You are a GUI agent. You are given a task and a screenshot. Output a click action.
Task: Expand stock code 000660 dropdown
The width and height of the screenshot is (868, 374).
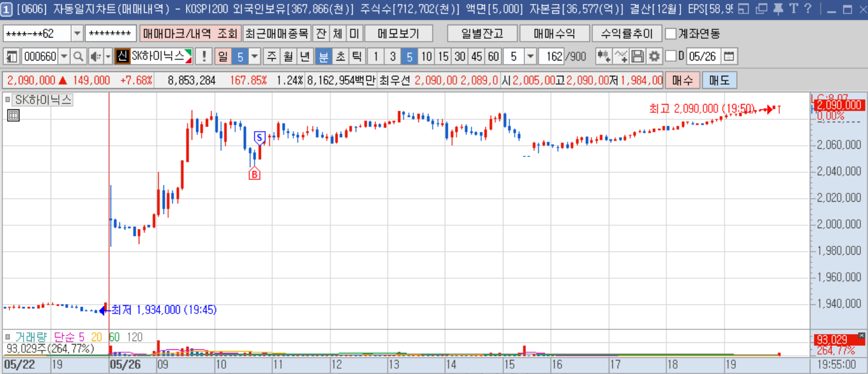(x=63, y=56)
